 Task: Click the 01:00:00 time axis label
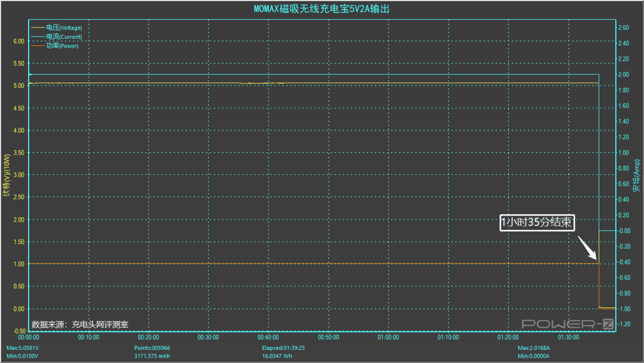[x=388, y=337]
